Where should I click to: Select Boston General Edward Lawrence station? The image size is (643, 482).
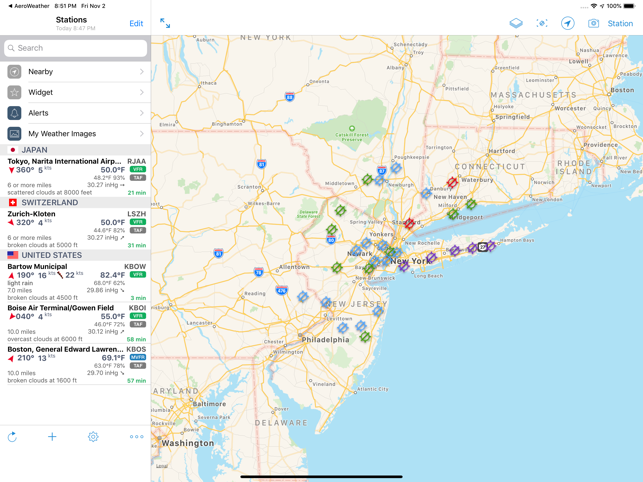75,365
